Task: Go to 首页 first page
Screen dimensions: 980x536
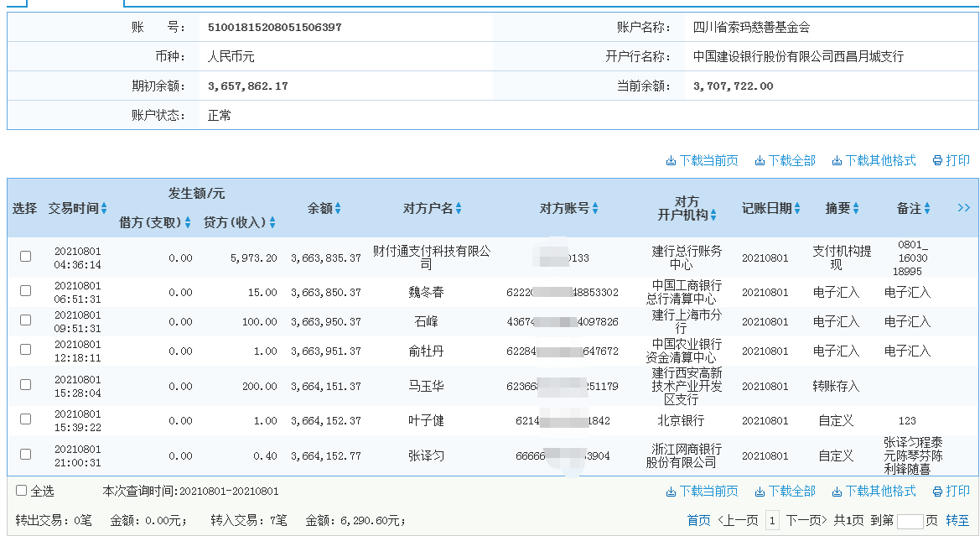Action: click(x=698, y=521)
